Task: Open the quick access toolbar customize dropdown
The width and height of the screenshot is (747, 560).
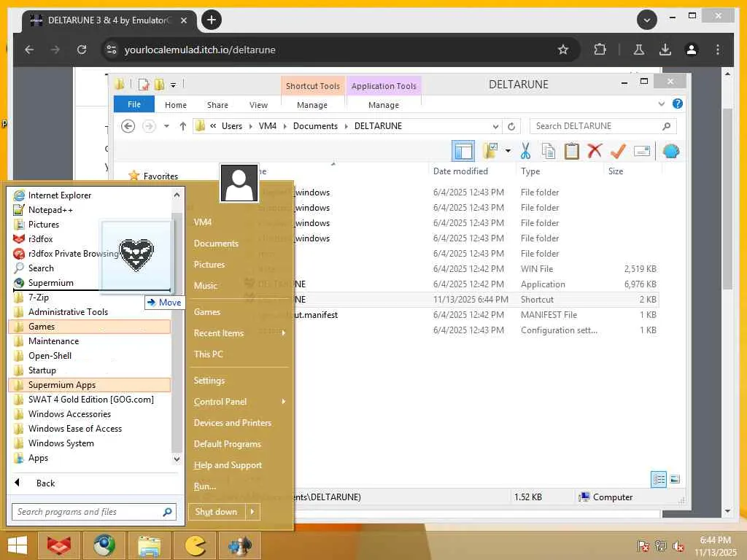Action: pos(173,85)
